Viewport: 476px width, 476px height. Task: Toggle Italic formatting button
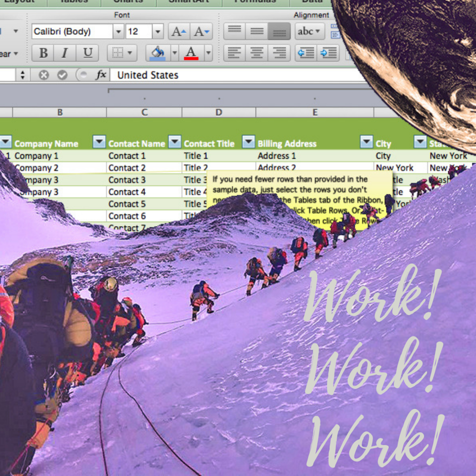pyautogui.click(x=65, y=53)
